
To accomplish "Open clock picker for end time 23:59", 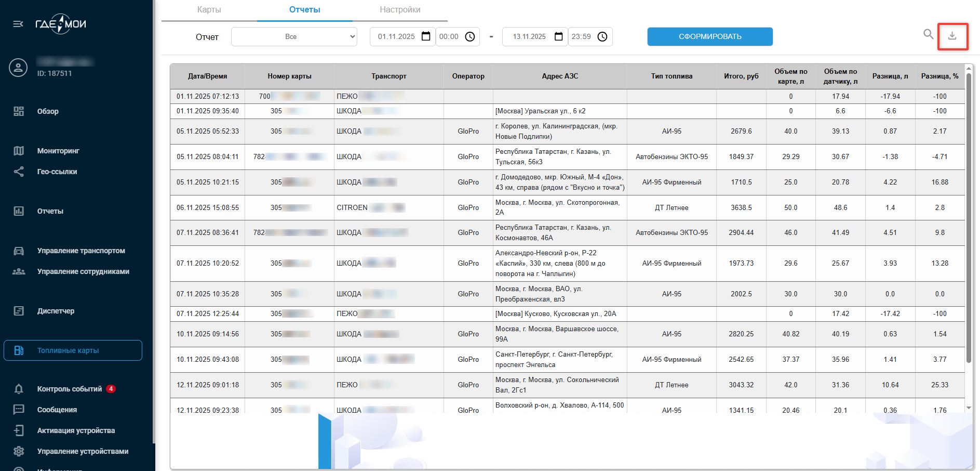I will coord(602,36).
